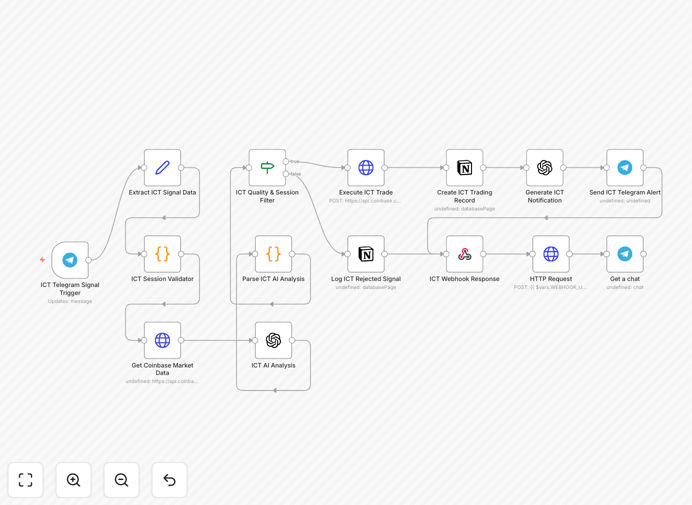This screenshot has height=505, width=692.
Task: Click the 'Create ICT Trading Record' label
Action: (x=464, y=196)
